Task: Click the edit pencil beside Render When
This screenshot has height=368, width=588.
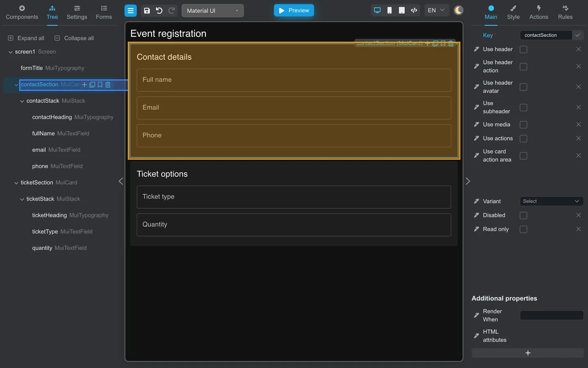Action: (x=477, y=315)
